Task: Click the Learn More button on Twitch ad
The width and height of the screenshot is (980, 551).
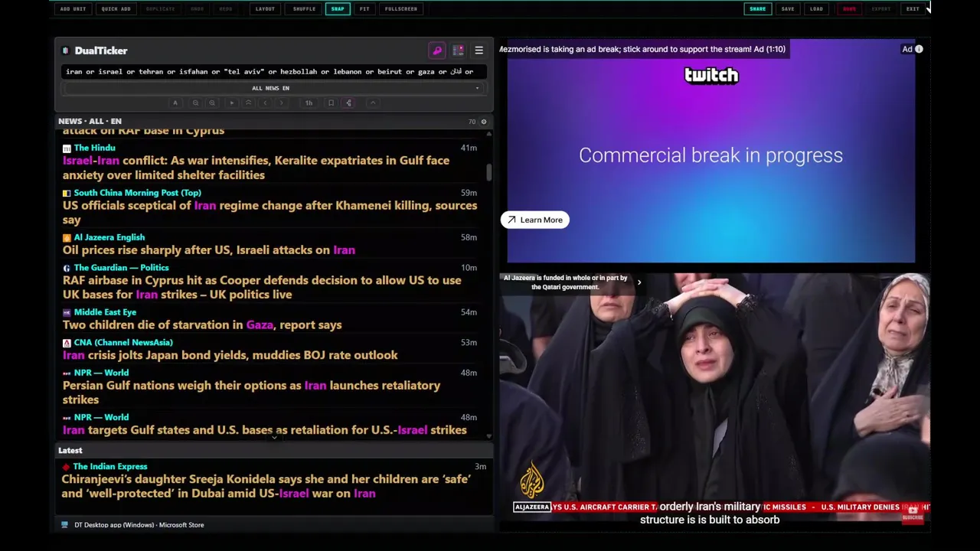Action: pyautogui.click(x=535, y=220)
